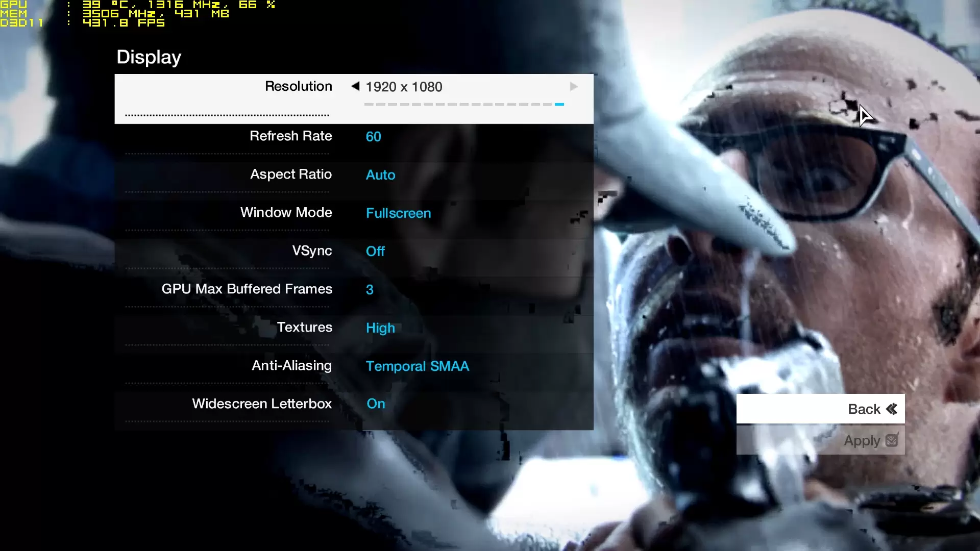Click the buffered frames value 3
This screenshot has width=980, height=551.
[x=370, y=290]
